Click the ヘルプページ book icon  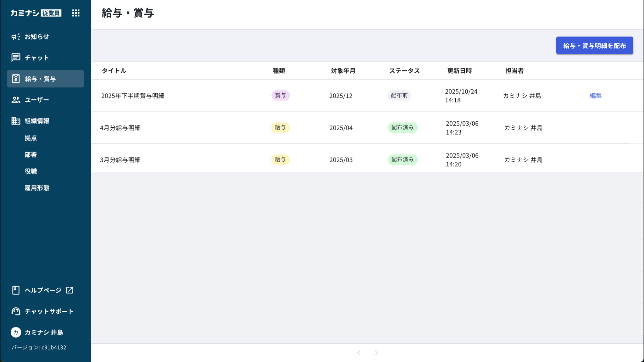16,290
